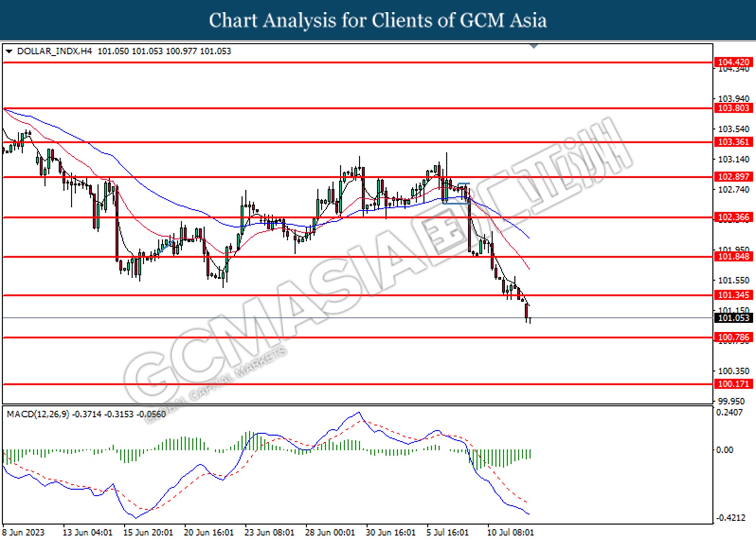Click the current price 101.053 label
756x540 pixels.
coord(733,318)
